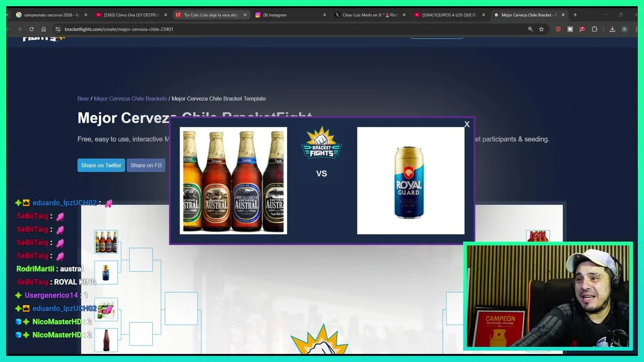Click the green pack bracket thumbnail
This screenshot has height=362, width=644.
106,310
